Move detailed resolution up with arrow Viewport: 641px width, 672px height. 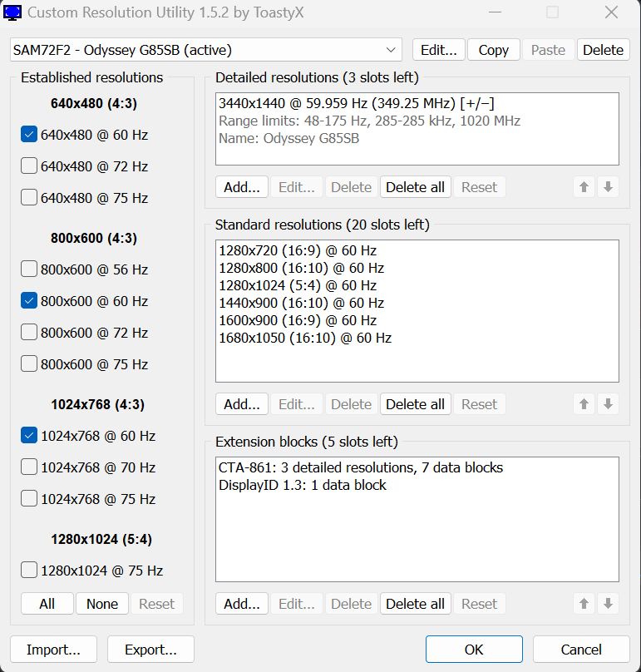(584, 187)
